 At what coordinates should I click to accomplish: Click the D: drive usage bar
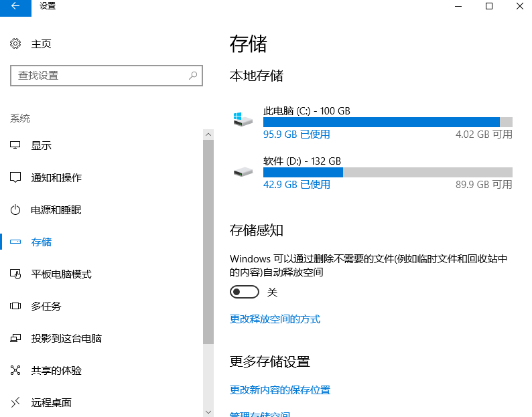tap(388, 172)
